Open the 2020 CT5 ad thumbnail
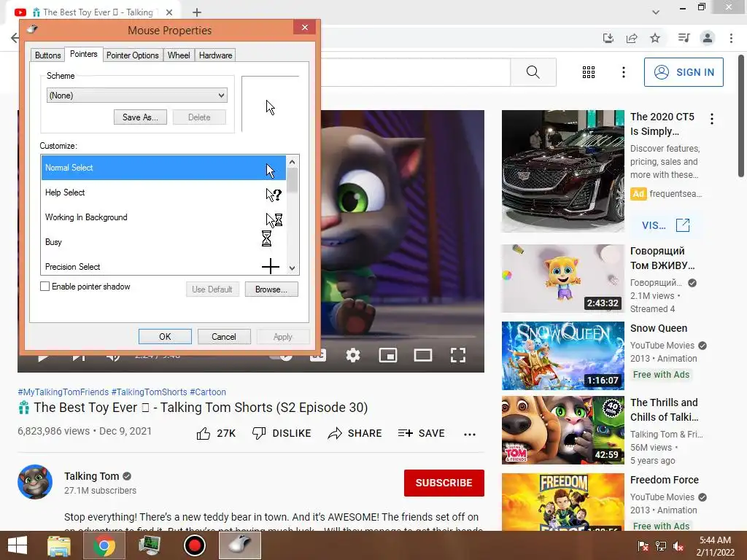This screenshot has height=560, width=747. point(562,171)
